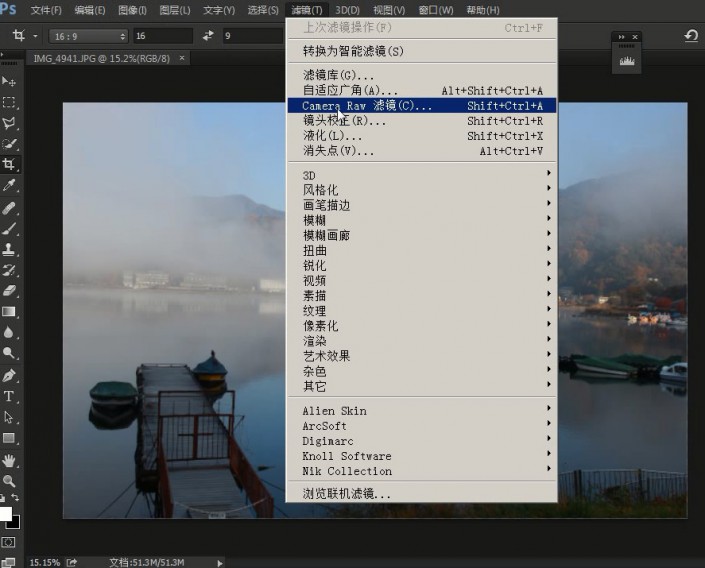Select the Pen tool
Screen dimensions: 705x568
(9, 375)
